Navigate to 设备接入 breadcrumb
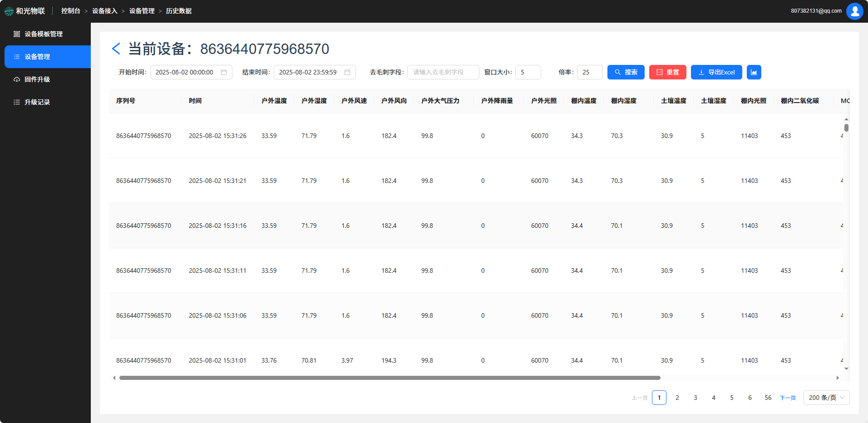 [x=105, y=11]
